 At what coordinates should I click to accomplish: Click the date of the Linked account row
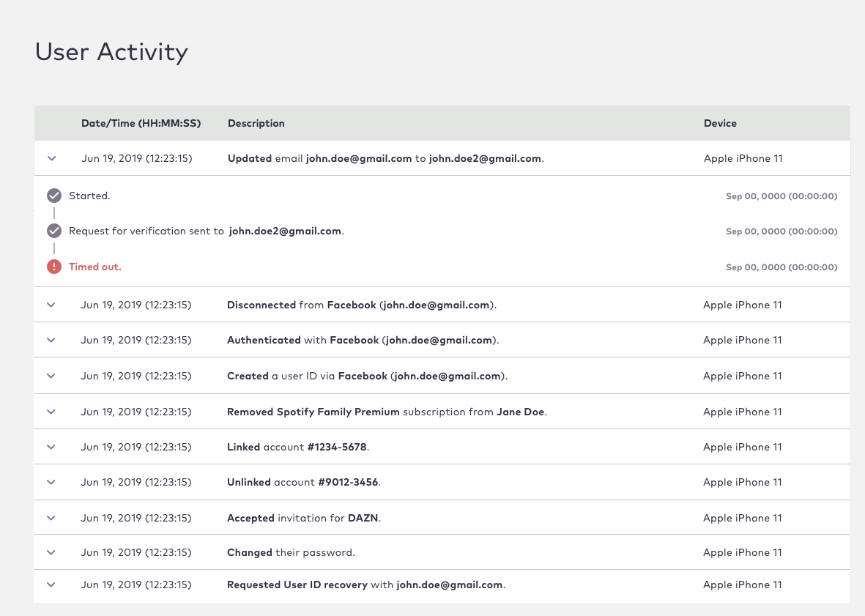(136, 448)
